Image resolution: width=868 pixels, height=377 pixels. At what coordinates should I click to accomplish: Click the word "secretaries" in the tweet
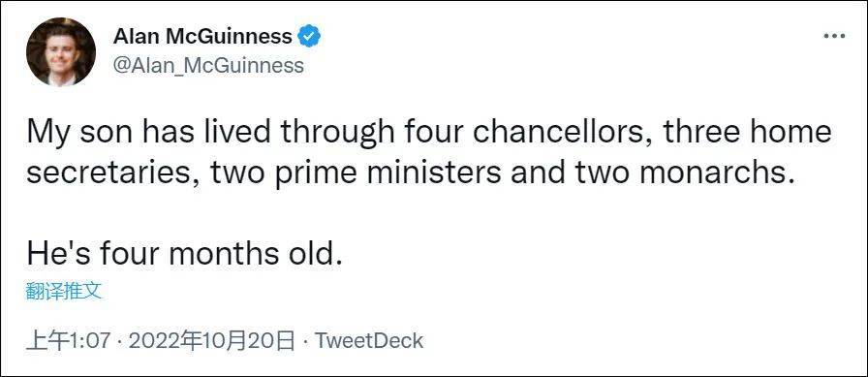[109, 173]
